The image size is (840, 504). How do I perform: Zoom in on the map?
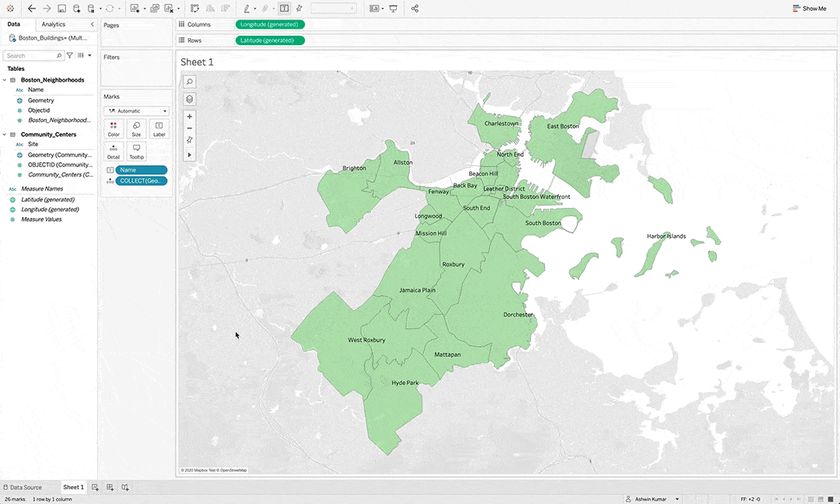pyautogui.click(x=190, y=117)
